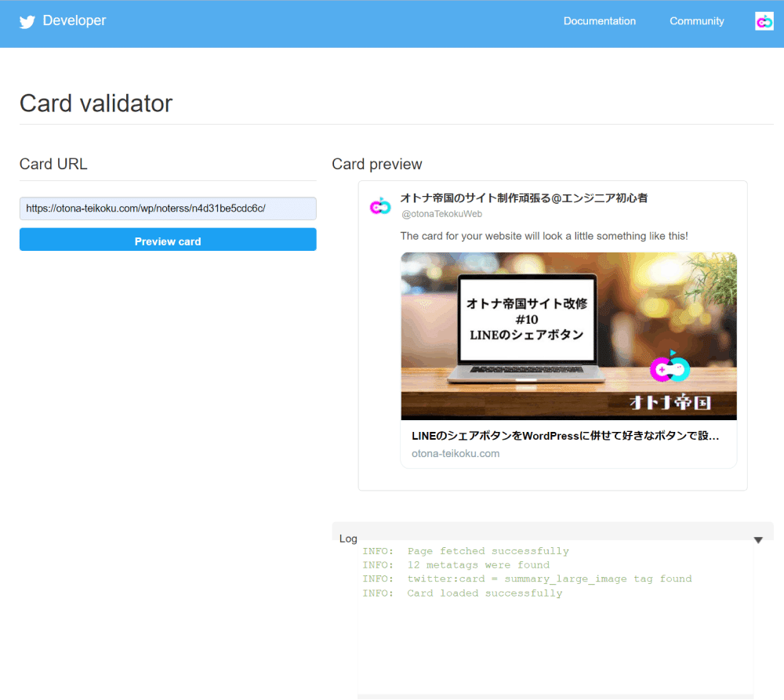Image resolution: width=784 pixels, height=700 pixels.
Task: Collapse the Log panel arrow
Action: click(x=758, y=540)
